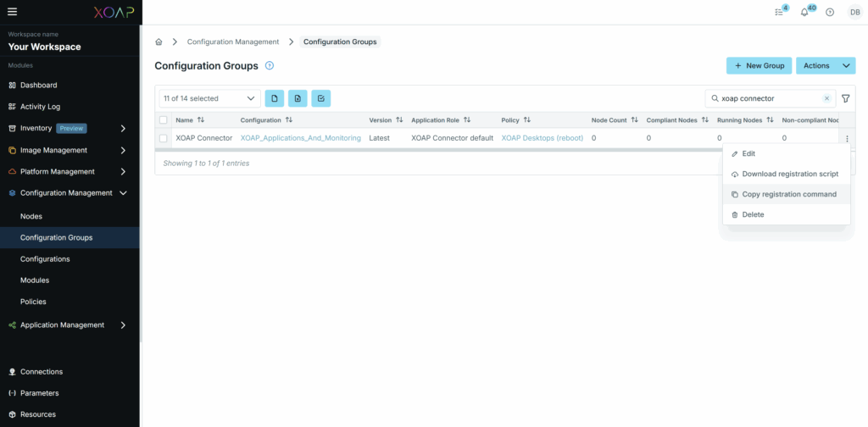
Task: Expand the Inventory sidebar section
Action: (124, 128)
